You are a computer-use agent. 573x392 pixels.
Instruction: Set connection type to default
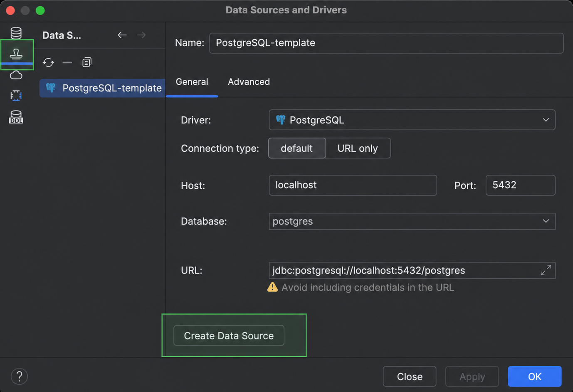point(297,148)
